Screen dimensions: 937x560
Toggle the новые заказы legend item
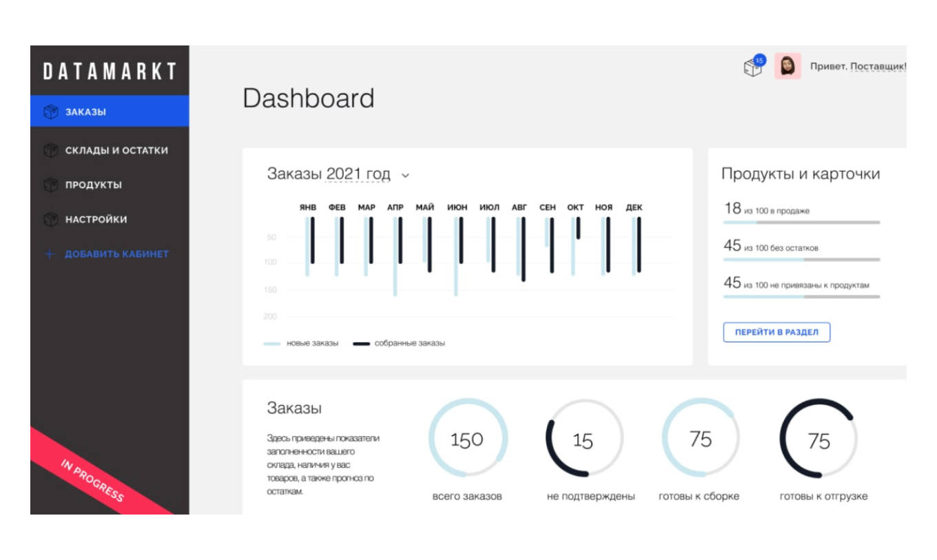click(302, 343)
